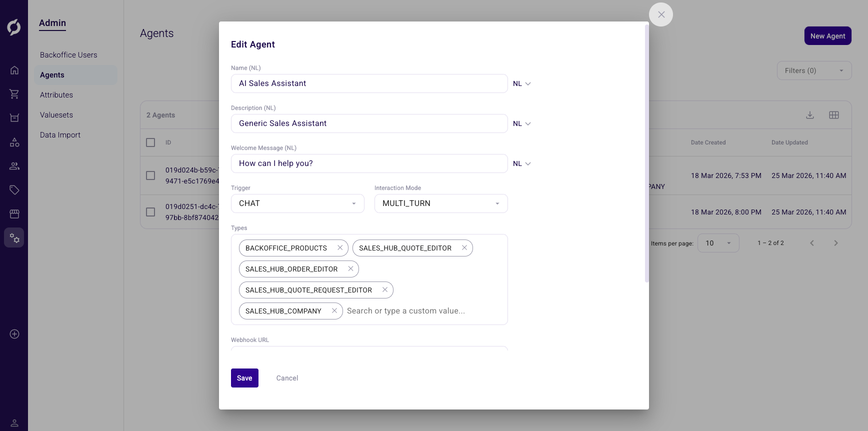Click the Cancel button

click(x=287, y=378)
